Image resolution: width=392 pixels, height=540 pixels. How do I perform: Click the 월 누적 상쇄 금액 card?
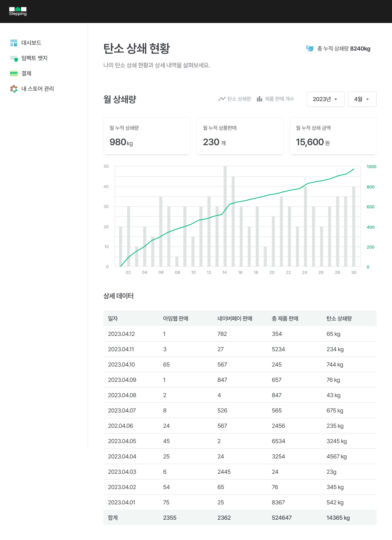[333, 136]
